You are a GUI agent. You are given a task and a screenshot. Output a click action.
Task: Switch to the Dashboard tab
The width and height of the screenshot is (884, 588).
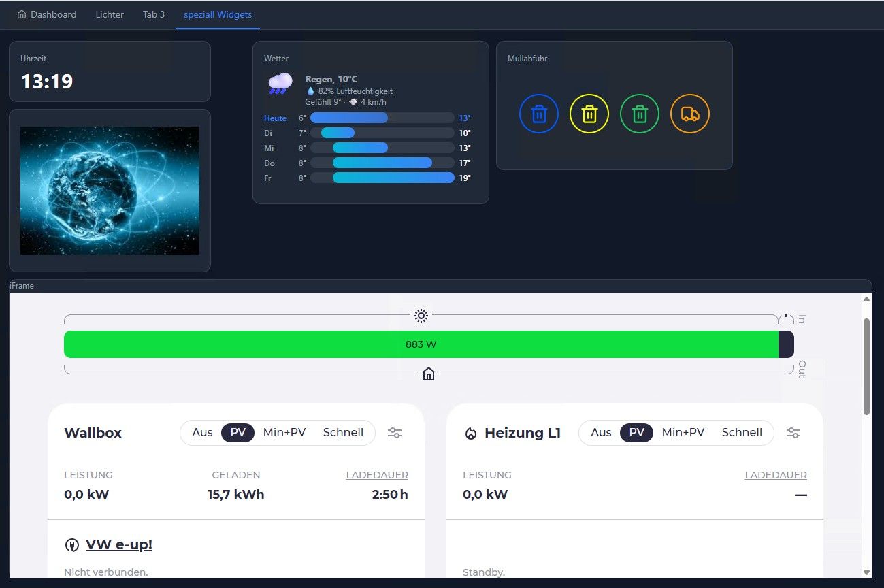pyautogui.click(x=46, y=14)
